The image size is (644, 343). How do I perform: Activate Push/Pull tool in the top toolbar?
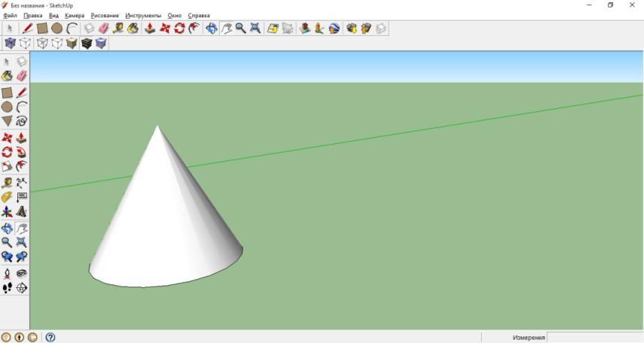pos(150,29)
